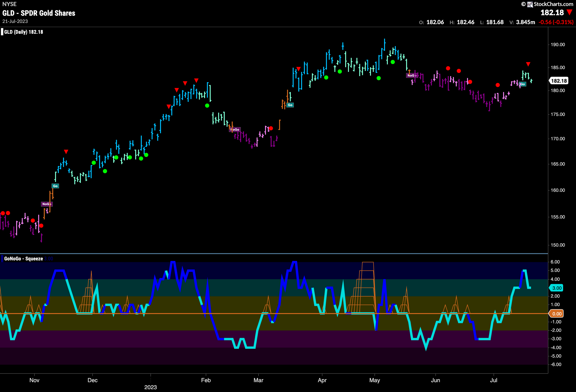Click the Feb month label on time axis
Image resolution: width=576 pixels, height=392 pixels.
tap(206, 380)
